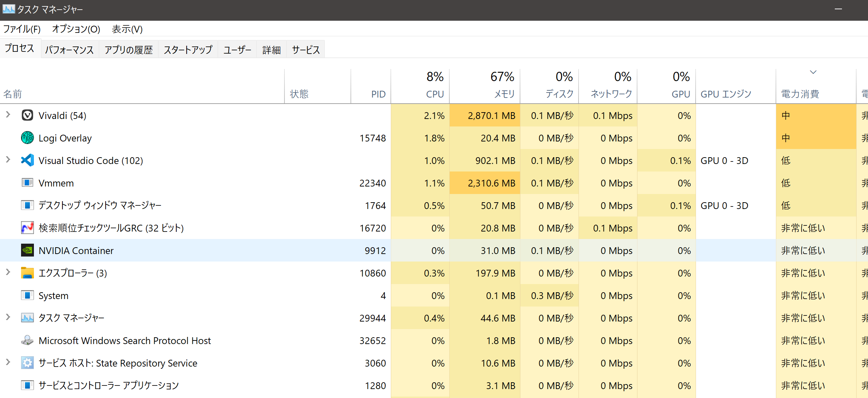Image resolution: width=868 pixels, height=398 pixels.
Task: Sort by CPU column header
Action: (434, 94)
